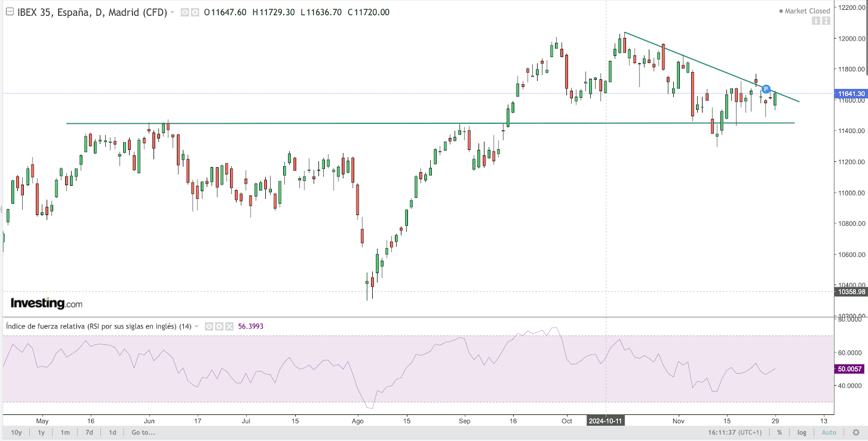Toggle IBEX 35 series visibility eye
Viewport: 868px width, 441px height.
(185, 12)
